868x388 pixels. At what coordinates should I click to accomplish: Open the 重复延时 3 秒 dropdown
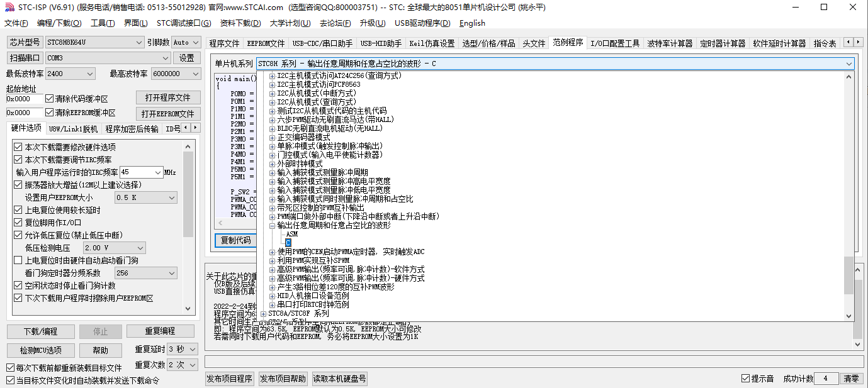[183, 349]
